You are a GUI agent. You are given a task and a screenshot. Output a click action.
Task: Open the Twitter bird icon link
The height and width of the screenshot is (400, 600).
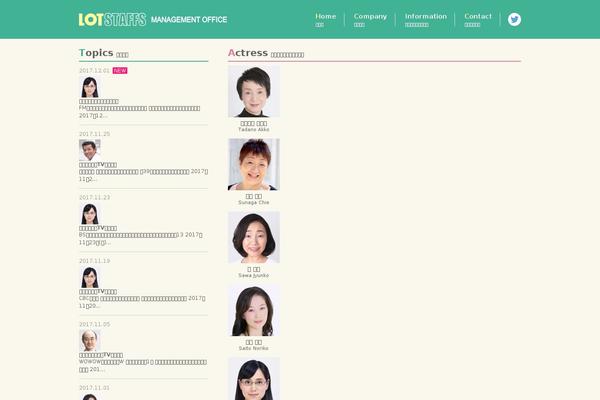(x=514, y=19)
